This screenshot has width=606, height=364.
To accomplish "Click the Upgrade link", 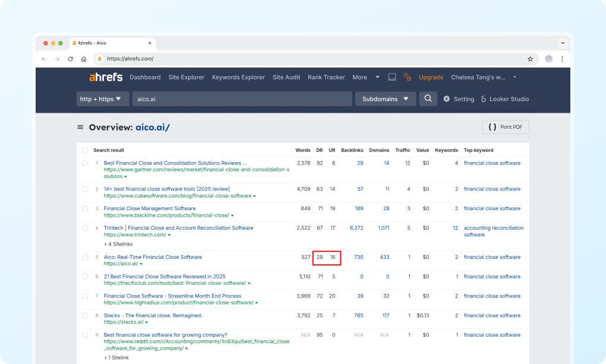I will pyautogui.click(x=431, y=77).
